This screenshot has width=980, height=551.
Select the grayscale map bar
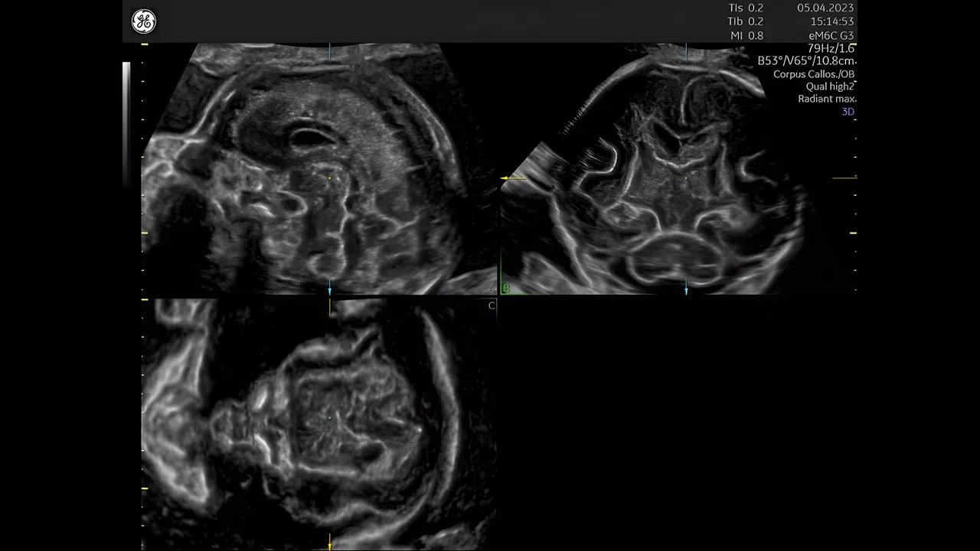[126, 124]
